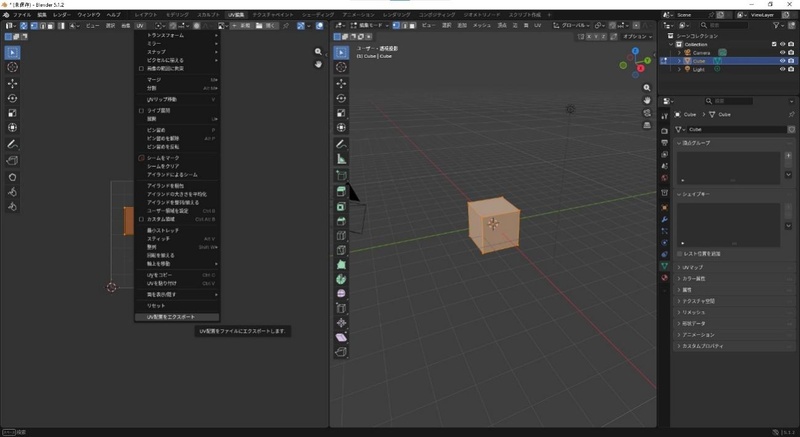Open メッシュ menu in 3D viewport header

pyautogui.click(x=481, y=25)
